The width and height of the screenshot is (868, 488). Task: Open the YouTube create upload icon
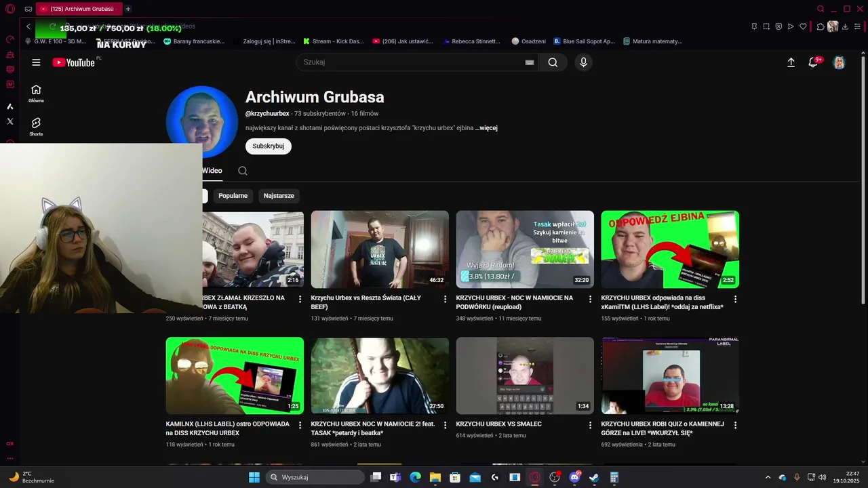pyautogui.click(x=791, y=62)
